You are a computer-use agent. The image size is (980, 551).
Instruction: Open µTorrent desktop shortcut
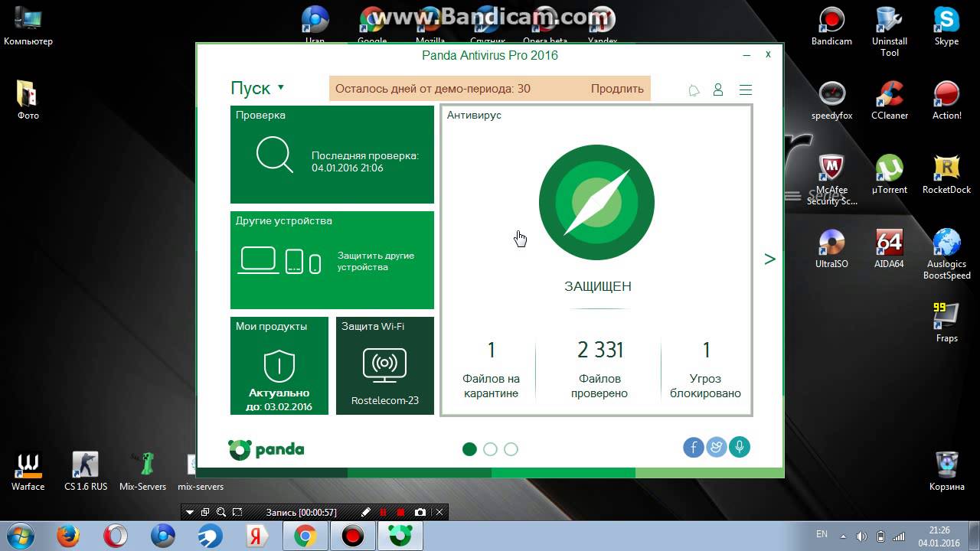[890, 174]
